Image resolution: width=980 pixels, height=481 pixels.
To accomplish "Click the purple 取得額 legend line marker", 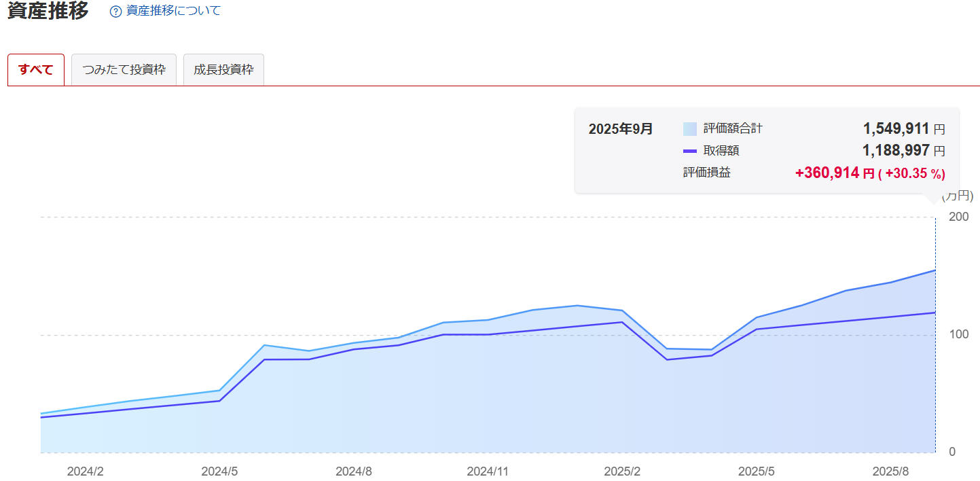I will tap(690, 151).
